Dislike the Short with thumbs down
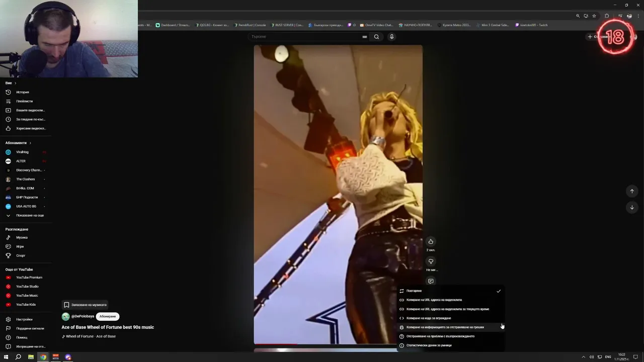The width and height of the screenshot is (644, 362). tap(431, 261)
